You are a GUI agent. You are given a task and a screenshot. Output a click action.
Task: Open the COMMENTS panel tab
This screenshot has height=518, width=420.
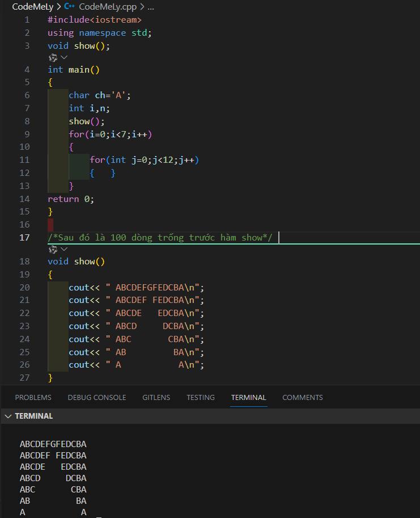(303, 397)
